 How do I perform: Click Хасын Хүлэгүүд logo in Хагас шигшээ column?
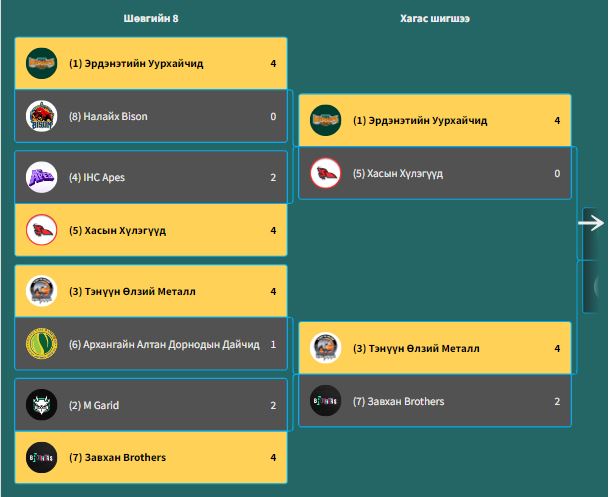click(x=326, y=173)
